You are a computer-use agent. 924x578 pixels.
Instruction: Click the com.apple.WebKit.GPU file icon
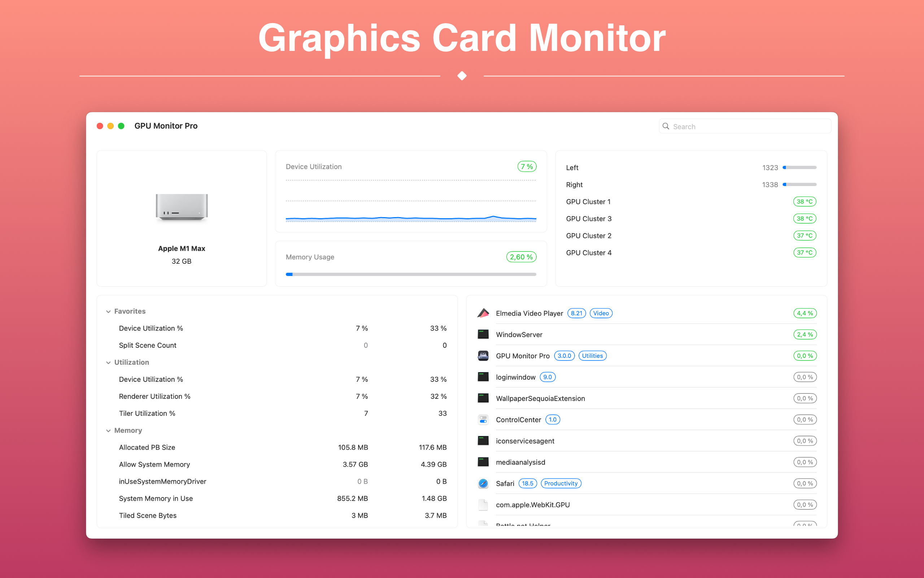click(483, 505)
